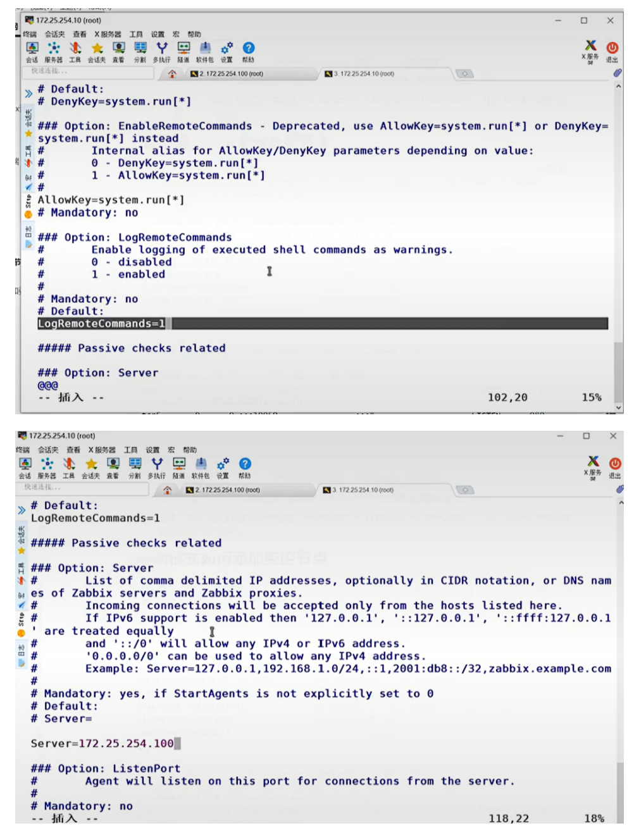Click highlighted line 'LogRemoteCommands=1' in top terminal
The height and width of the screenshot is (840, 634).
[323, 324]
